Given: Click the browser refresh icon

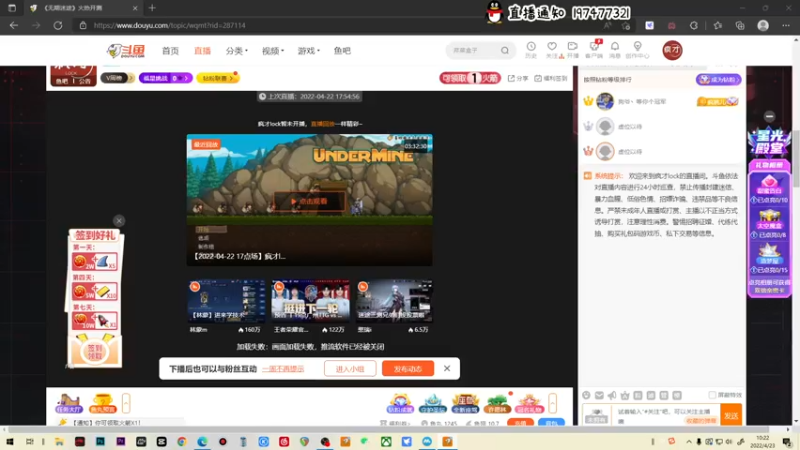Looking at the screenshot, I should [x=58, y=25].
